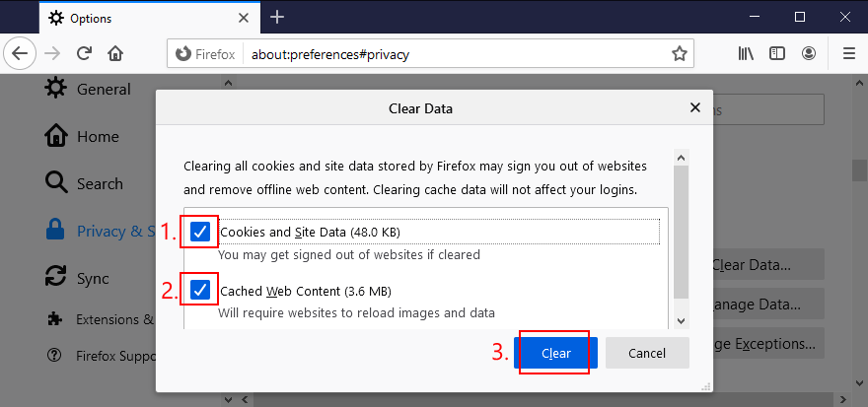The width and height of the screenshot is (868, 407).
Task: Open a new tab with plus button
Action: [277, 17]
